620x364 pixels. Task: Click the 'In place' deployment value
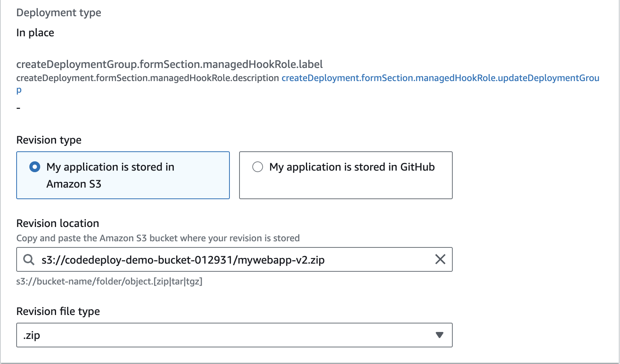pos(35,32)
